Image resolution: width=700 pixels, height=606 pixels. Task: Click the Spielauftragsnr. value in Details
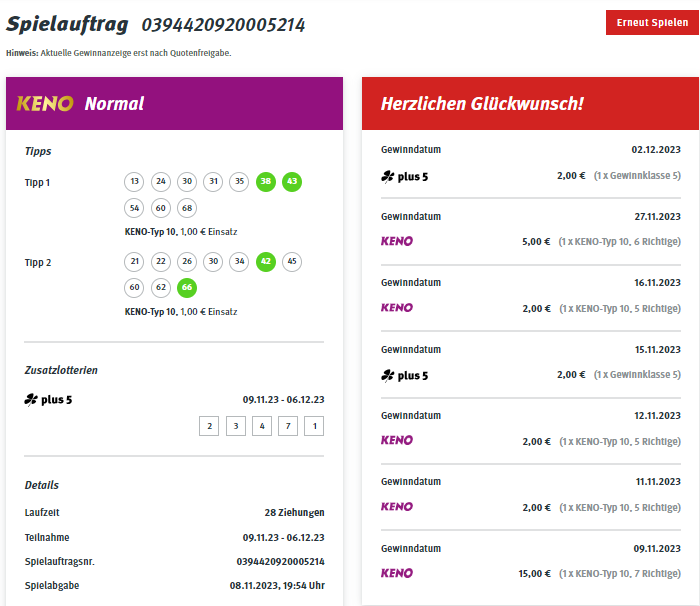pyautogui.click(x=280, y=561)
